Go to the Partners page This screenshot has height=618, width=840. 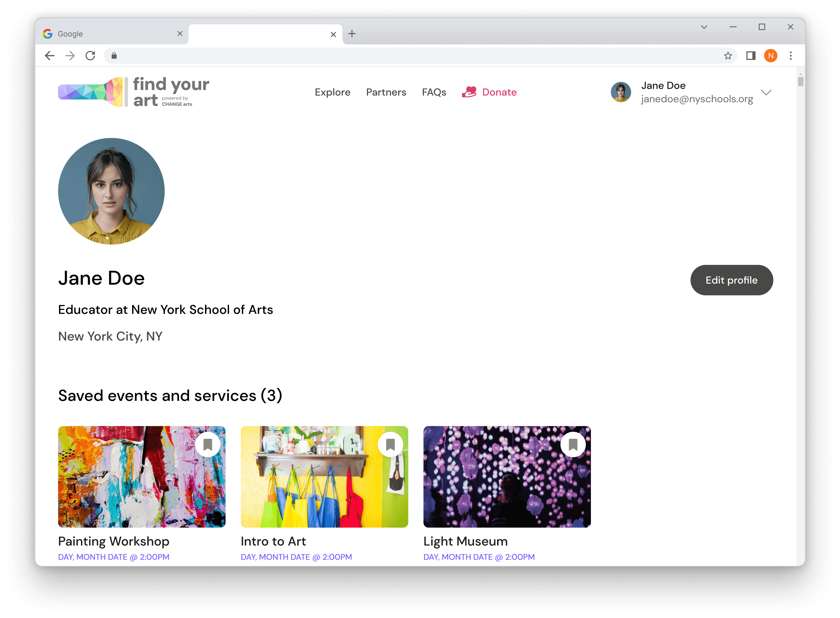point(386,93)
